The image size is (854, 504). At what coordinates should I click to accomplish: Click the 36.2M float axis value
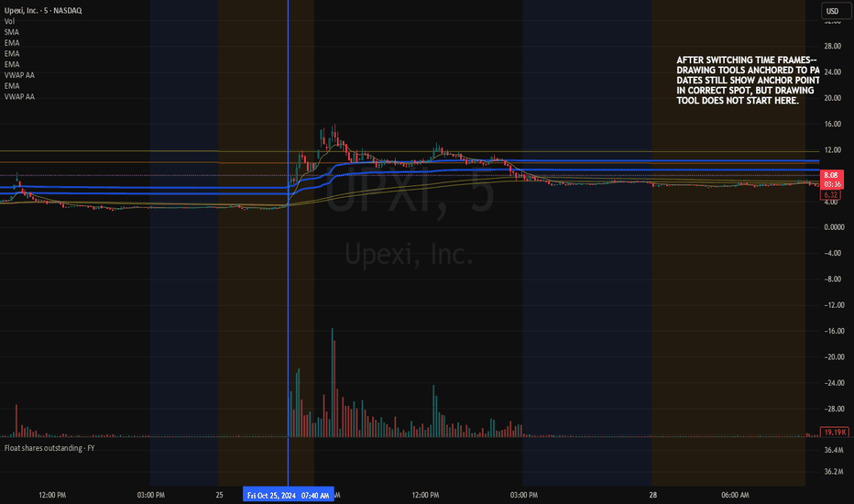pyautogui.click(x=833, y=471)
